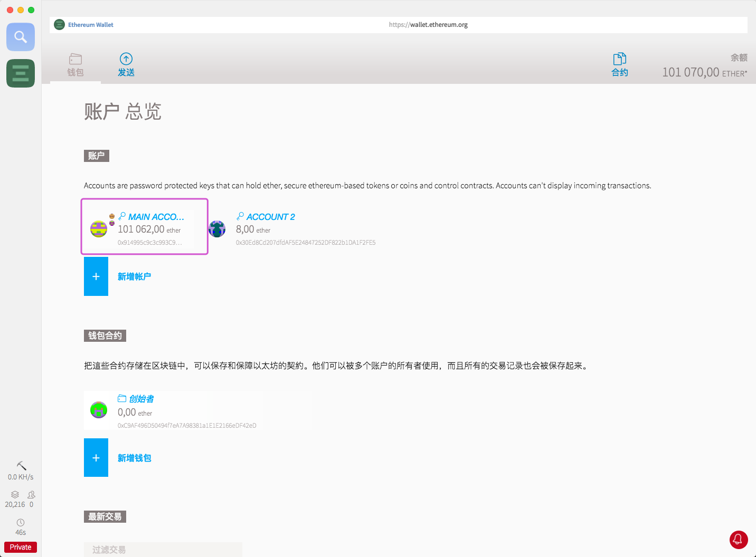Click the 0,00 ether balance of 创始者

coord(135,412)
